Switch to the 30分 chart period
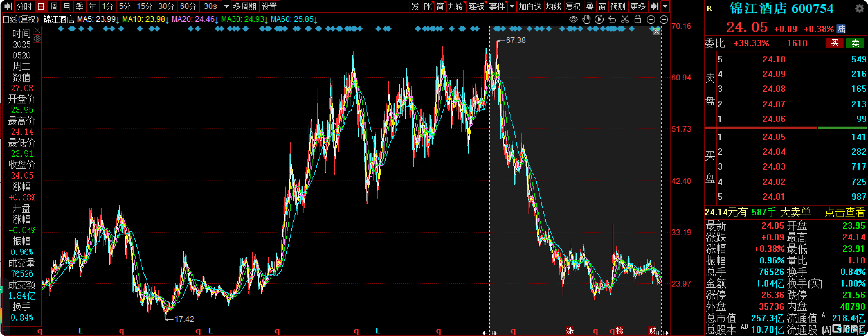The height and width of the screenshot is (336, 868). 166,6
